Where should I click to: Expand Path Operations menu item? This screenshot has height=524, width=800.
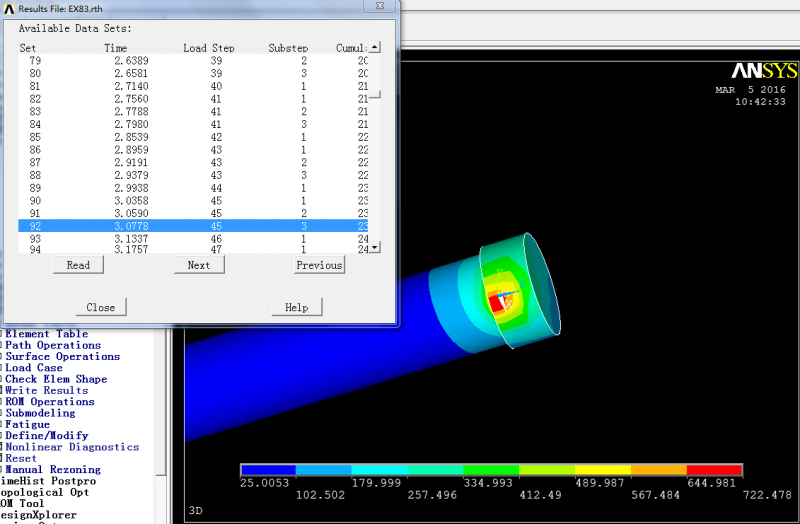(x=53, y=345)
